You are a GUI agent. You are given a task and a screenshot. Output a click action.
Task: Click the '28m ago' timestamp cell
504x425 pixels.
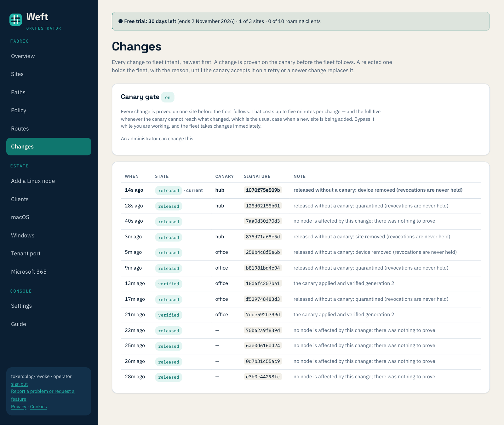[135, 377]
